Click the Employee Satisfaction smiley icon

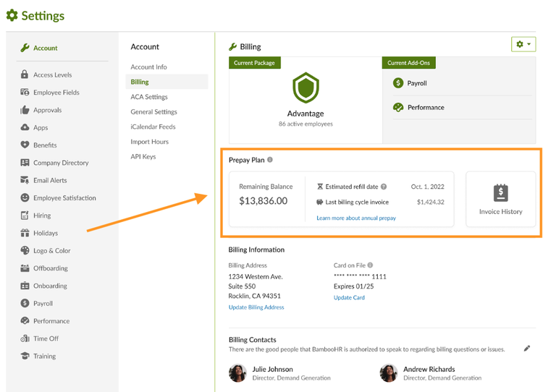click(x=25, y=197)
